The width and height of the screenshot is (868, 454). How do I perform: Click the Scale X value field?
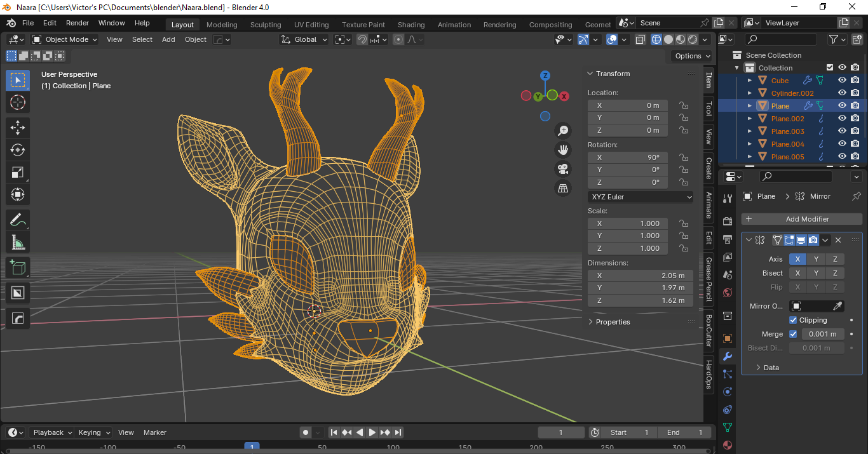[628, 224]
